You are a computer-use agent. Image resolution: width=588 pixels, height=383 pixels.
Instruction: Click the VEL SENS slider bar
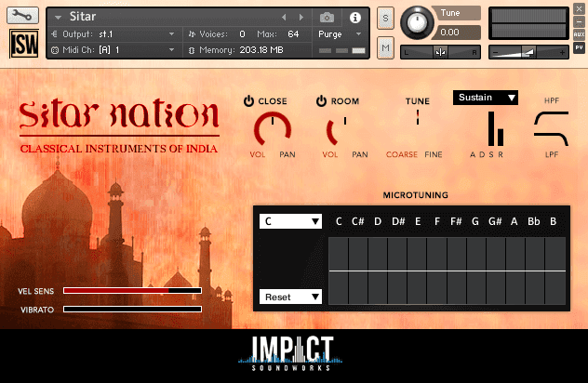point(132,290)
